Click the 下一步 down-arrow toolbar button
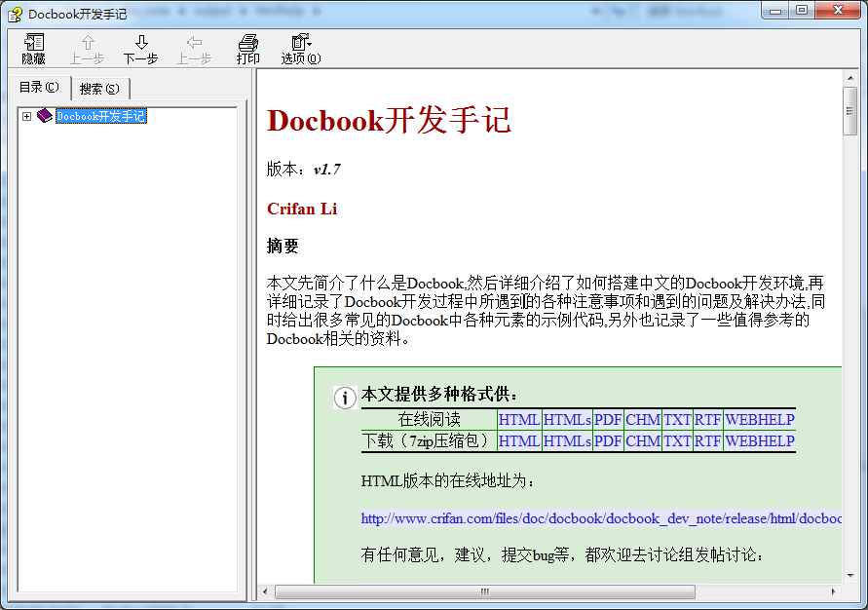 (x=140, y=50)
